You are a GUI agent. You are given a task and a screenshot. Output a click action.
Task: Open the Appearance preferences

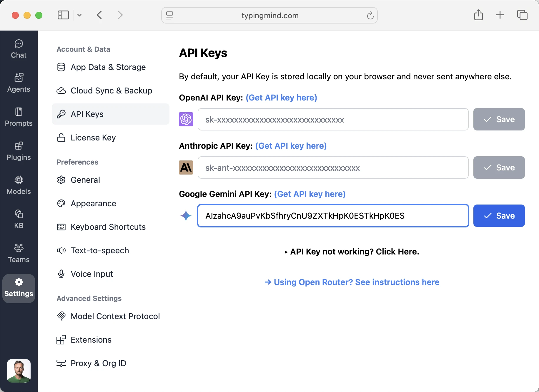click(x=93, y=203)
